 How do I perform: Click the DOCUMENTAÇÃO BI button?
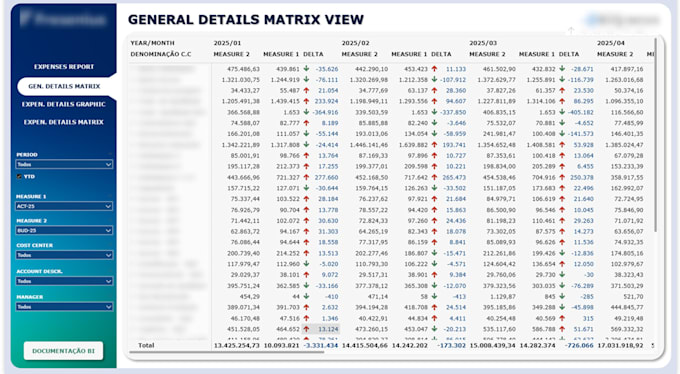tap(63, 351)
